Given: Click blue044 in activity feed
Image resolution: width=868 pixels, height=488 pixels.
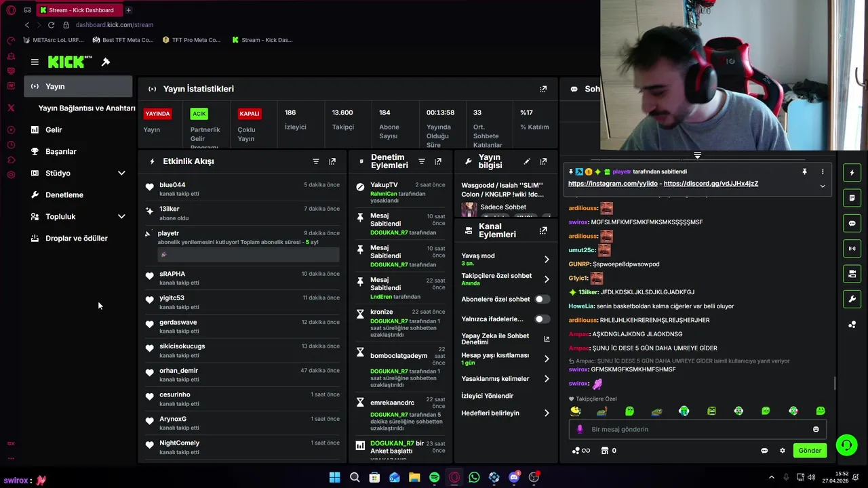Looking at the screenshot, I should click(172, 185).
